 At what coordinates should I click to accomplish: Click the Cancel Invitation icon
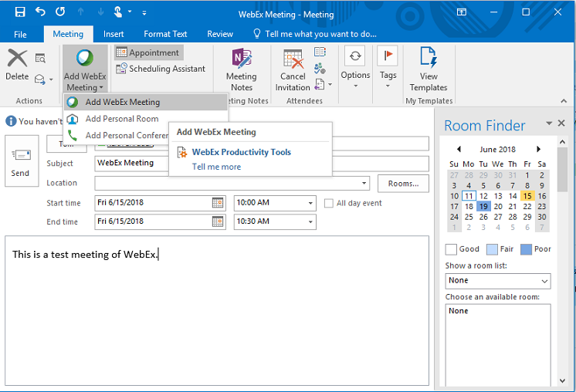(x=293, y=59)
